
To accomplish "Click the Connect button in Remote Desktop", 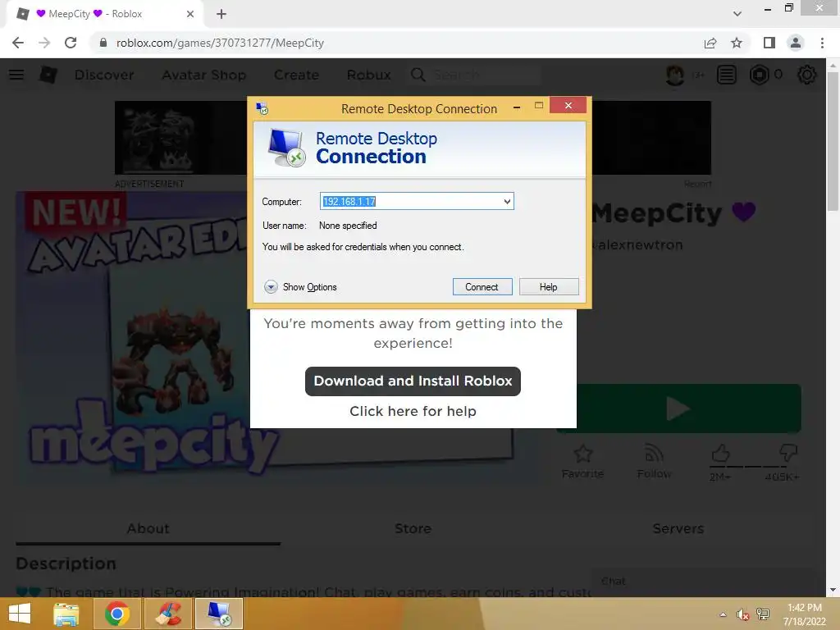I will coord(482,286).
